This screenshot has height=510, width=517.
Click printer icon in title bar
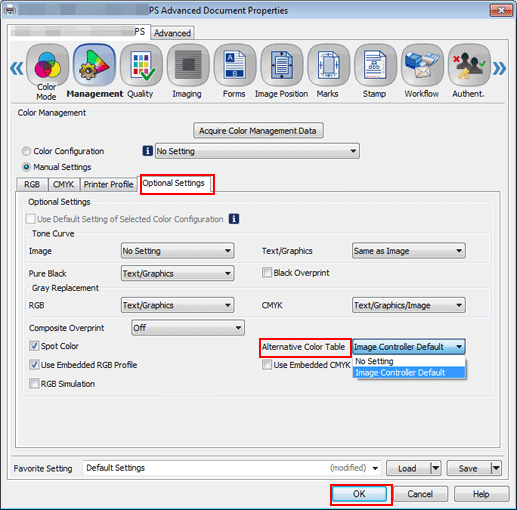coord(9,10)
